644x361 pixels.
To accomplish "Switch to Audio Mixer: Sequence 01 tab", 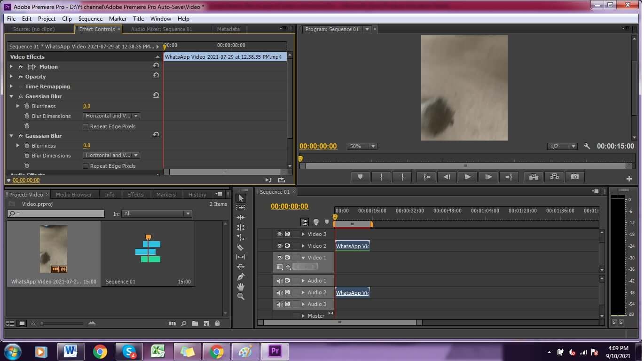I will click(161, 29).
